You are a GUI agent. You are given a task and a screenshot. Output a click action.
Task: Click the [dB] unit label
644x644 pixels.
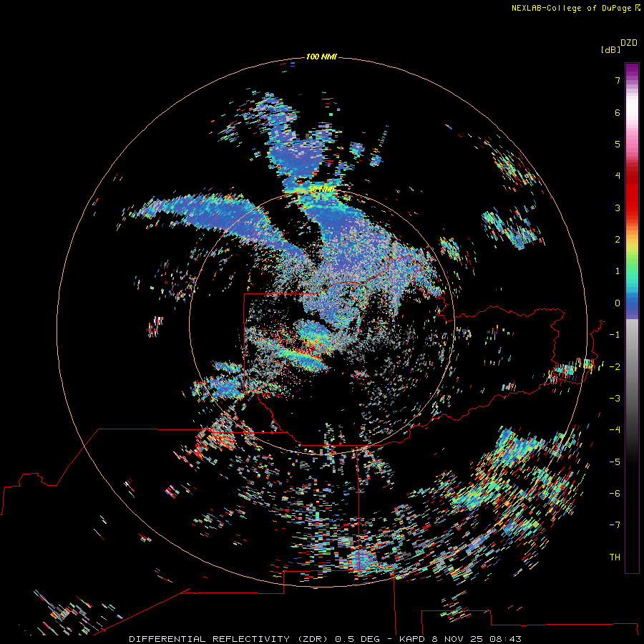610,50
